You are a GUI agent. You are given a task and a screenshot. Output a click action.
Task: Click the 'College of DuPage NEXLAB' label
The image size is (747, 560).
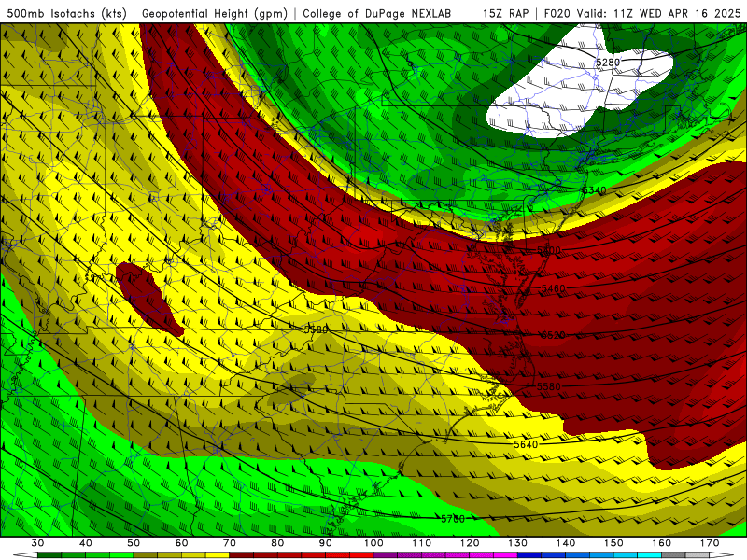(x=377, y=14)
